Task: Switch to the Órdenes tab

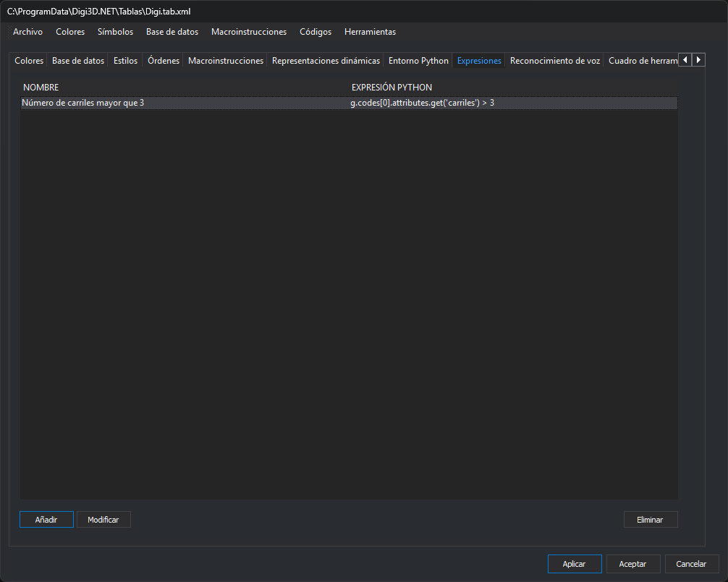Action: click(164, 60)
